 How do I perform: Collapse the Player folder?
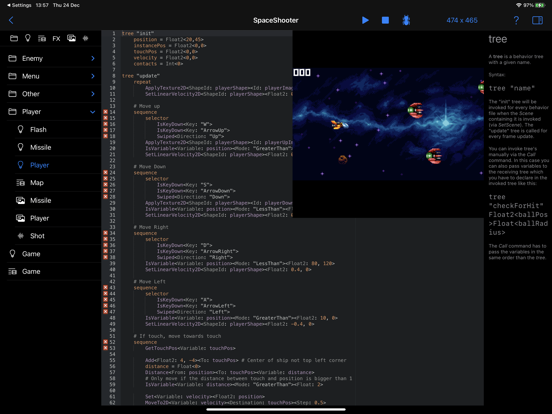coord(93,112)
